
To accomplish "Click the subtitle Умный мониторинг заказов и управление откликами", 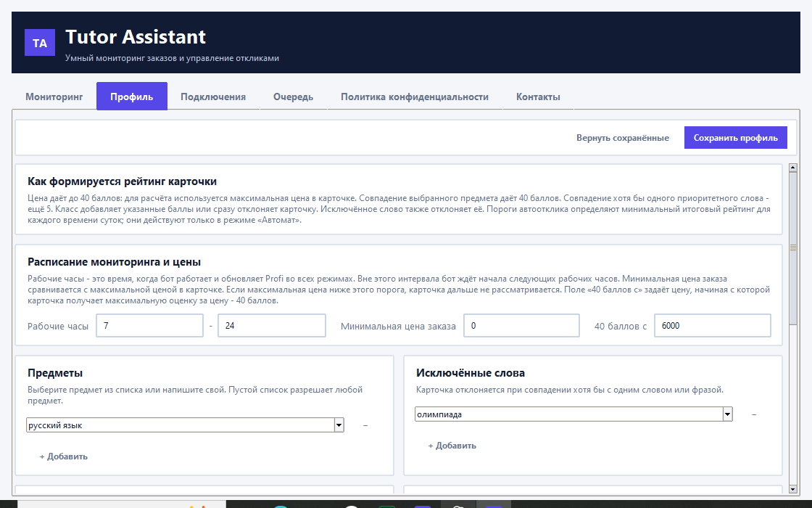I will pos(172,58).
